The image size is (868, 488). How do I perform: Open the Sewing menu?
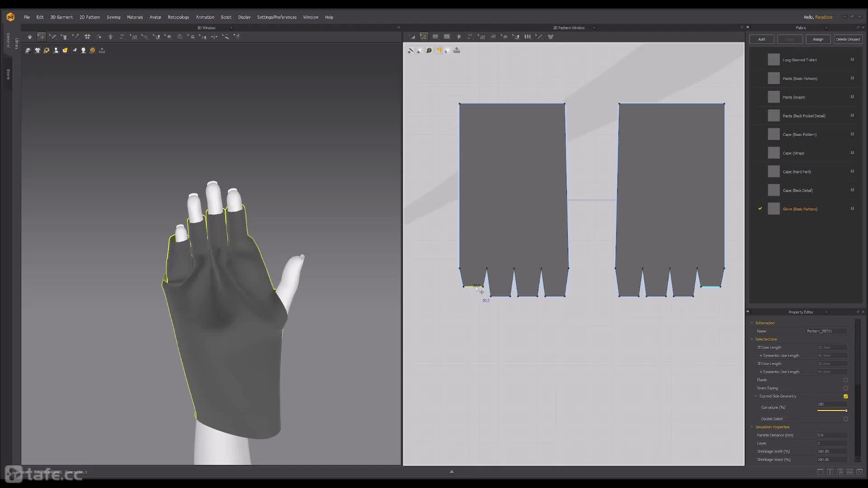(x=113, y=17)
